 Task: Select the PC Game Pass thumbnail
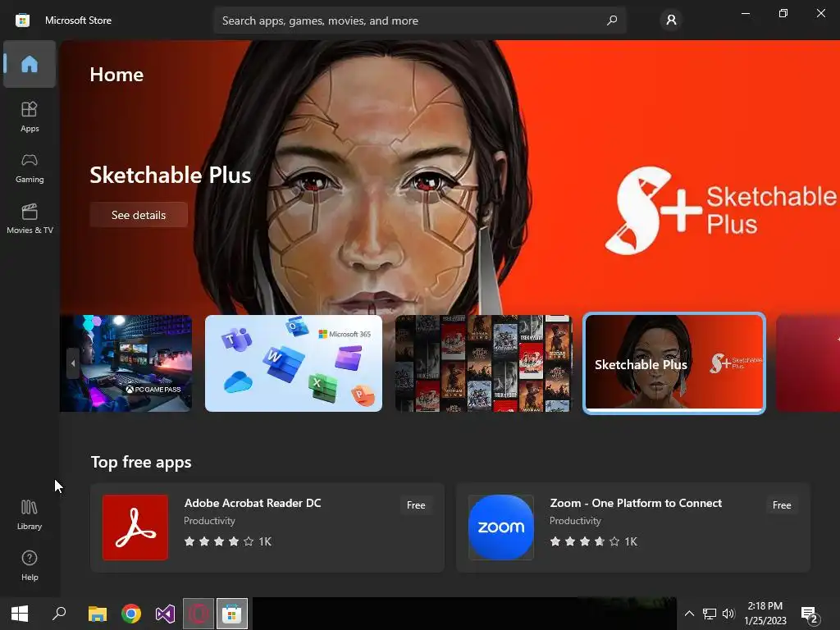tap(126, 363)
